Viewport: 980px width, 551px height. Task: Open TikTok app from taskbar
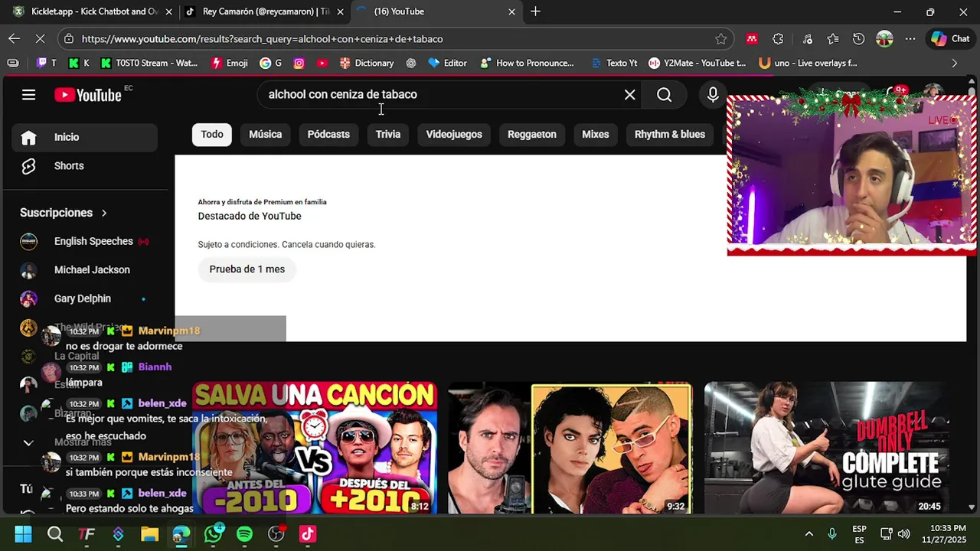click(307, 534)
